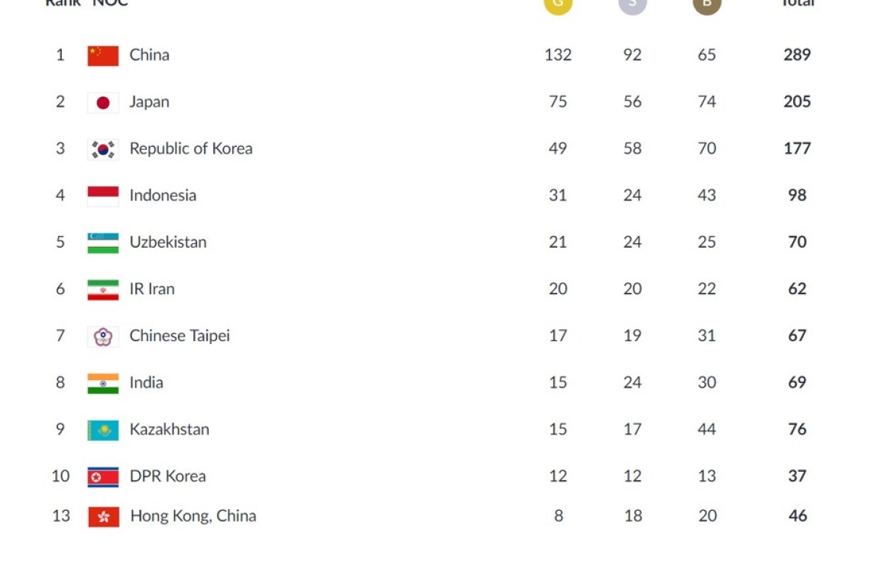Open the Hong Kong, China link
The image size is (882, 588).
tap(193, 516)
